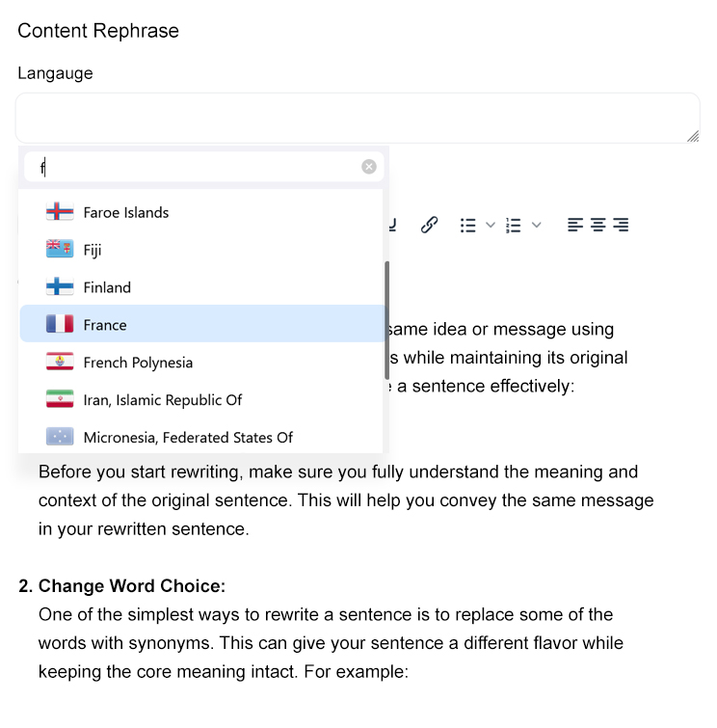The height and width of the screenshot is (728, 717).
Task: Choose Faroe Islands option
Action: [126, 212]
